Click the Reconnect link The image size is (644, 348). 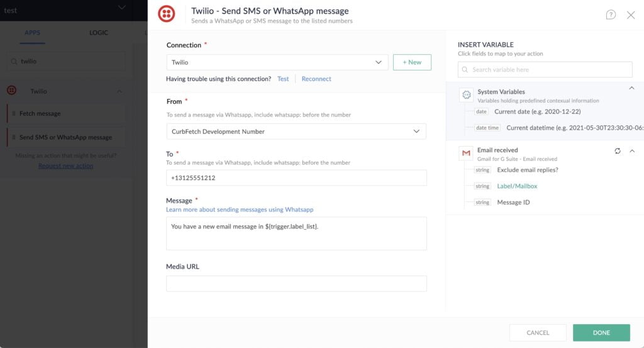coord(316,79)
